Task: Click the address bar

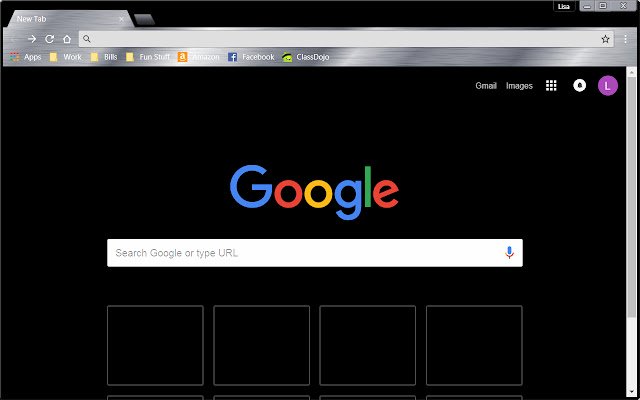Action: click(346, 39)
